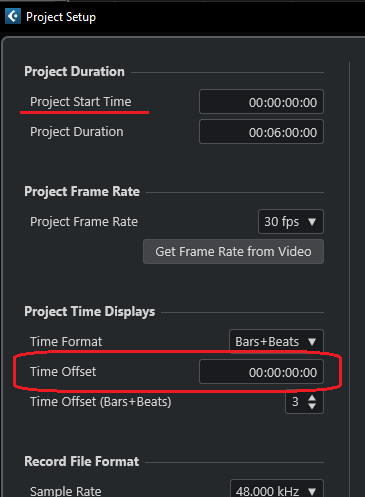The height and width of the screenshot is (497, 365).
Task: Click the underlined Project Start Time label
Action: [x=81, y=102]
